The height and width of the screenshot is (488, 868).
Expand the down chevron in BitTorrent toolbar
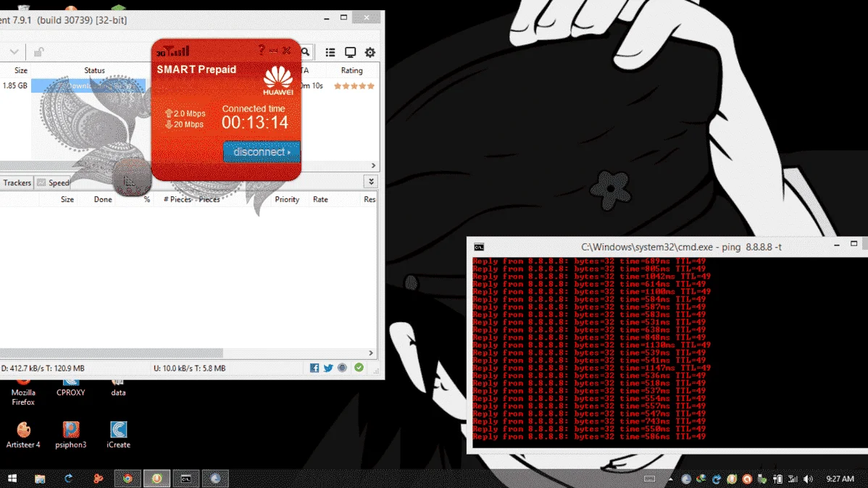(14, 52)
